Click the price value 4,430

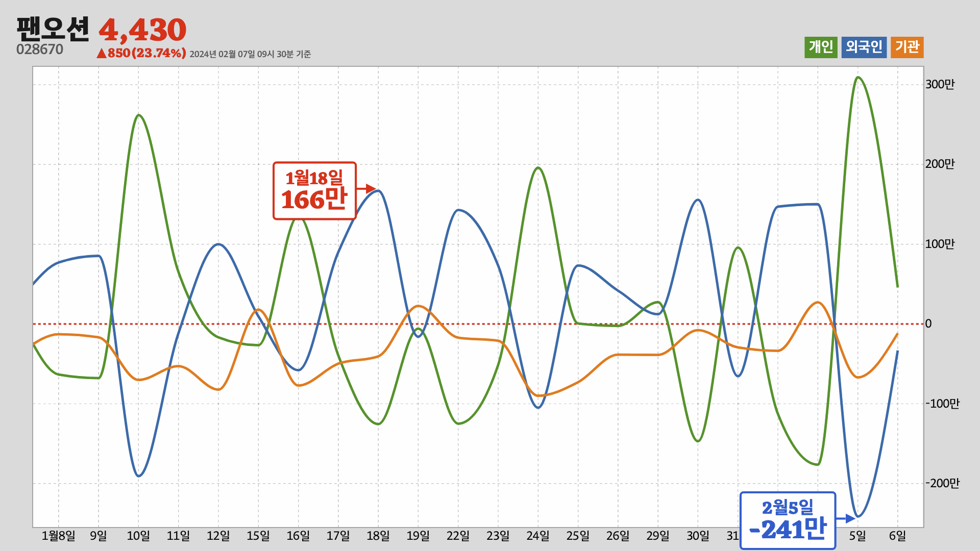pyautogui.click(x=142, y=30)
